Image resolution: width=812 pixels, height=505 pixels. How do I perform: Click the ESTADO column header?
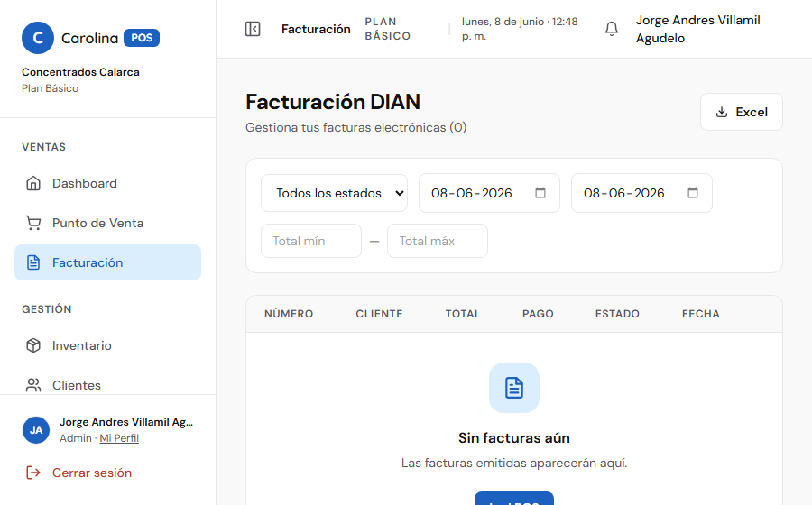[x=617, y=314]
